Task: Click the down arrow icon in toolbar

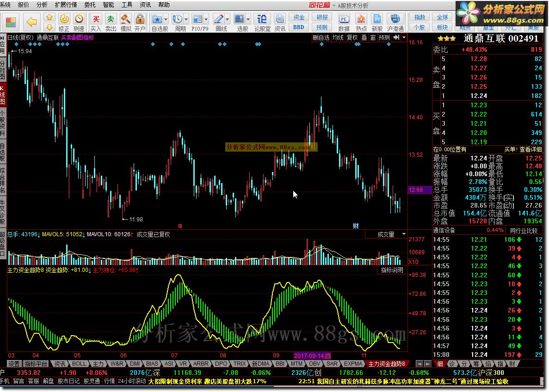Action: 49,27
